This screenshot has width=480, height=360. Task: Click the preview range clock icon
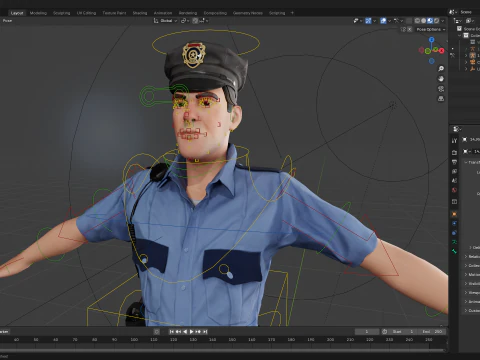[x=384, y=332]
